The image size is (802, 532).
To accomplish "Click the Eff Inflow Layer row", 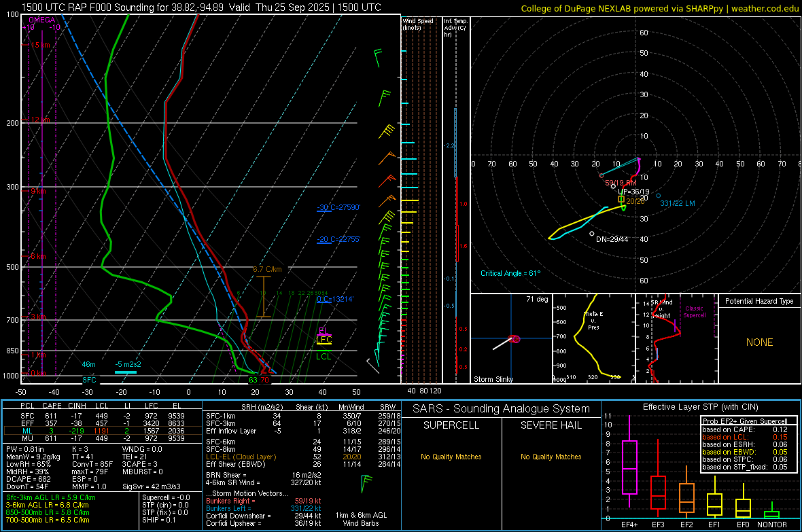I will tap(303, 431).
